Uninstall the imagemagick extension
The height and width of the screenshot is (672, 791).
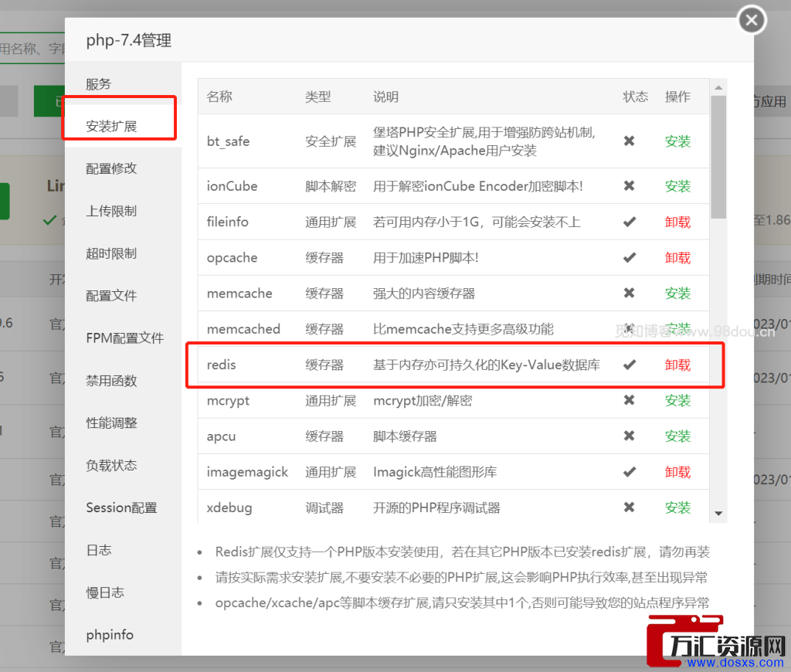pyautogui.click(x=677, y=472)
